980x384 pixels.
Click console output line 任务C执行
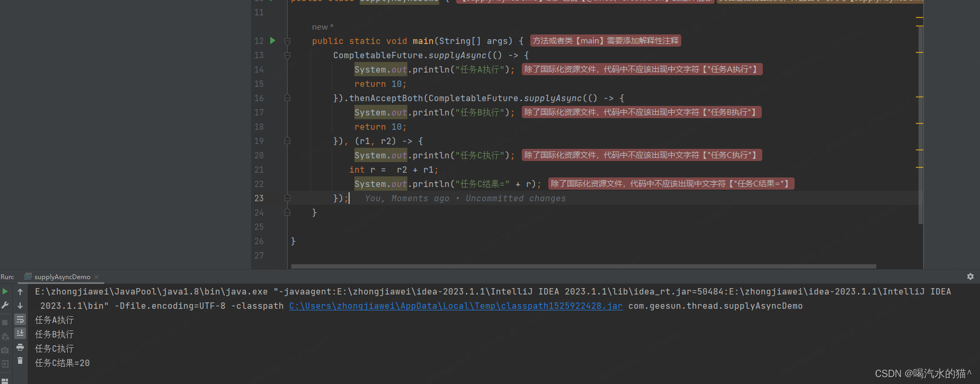(55, 349)
